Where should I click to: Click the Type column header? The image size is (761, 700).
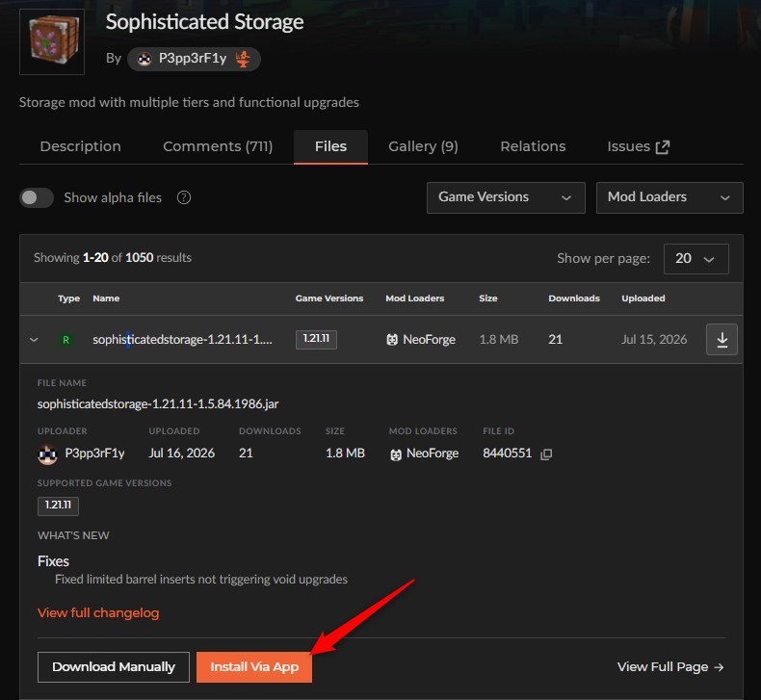pos(68,298)
